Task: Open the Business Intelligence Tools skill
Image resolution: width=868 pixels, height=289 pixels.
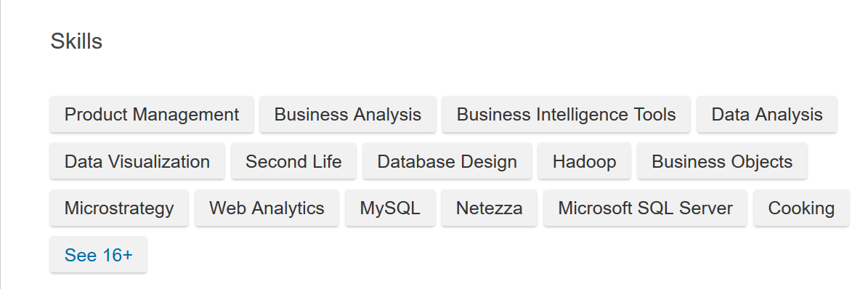Action: (566, 115)
